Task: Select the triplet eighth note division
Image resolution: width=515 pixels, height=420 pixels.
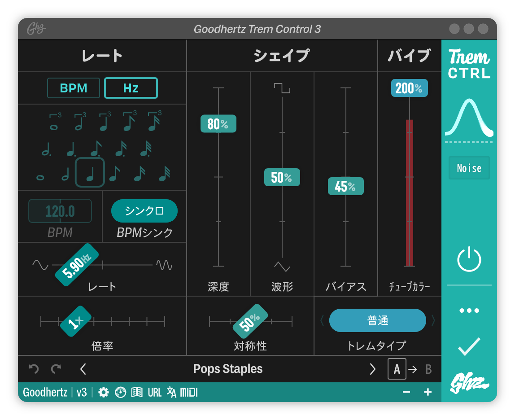Action: [129, 122]
